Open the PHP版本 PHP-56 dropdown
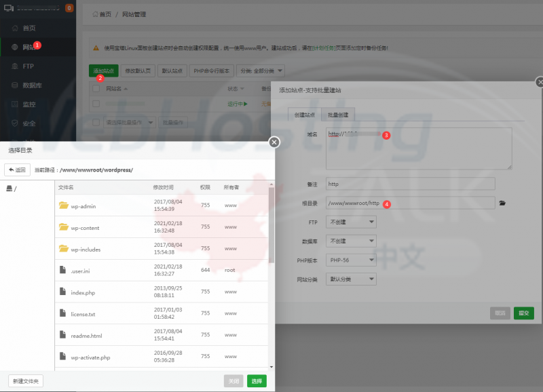Screen dimensions: 543x392 click(352, 260)
